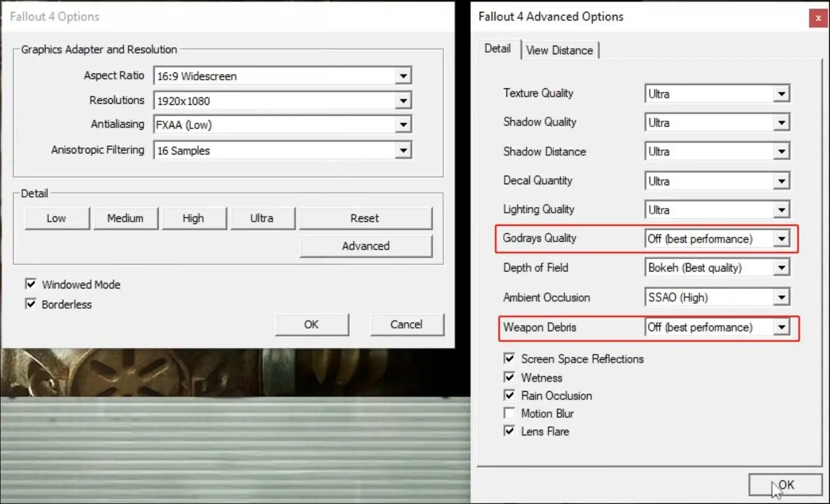Open the Antialiasing dropdown list
Viewport: 830px width, 504px height.
(x=403, y=125)
